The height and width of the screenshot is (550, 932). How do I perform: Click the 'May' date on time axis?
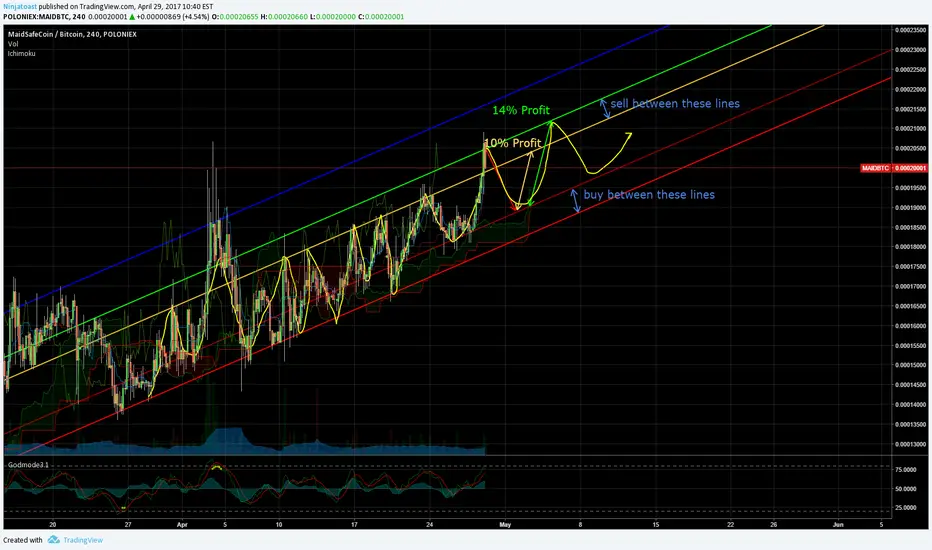[505, 524]
